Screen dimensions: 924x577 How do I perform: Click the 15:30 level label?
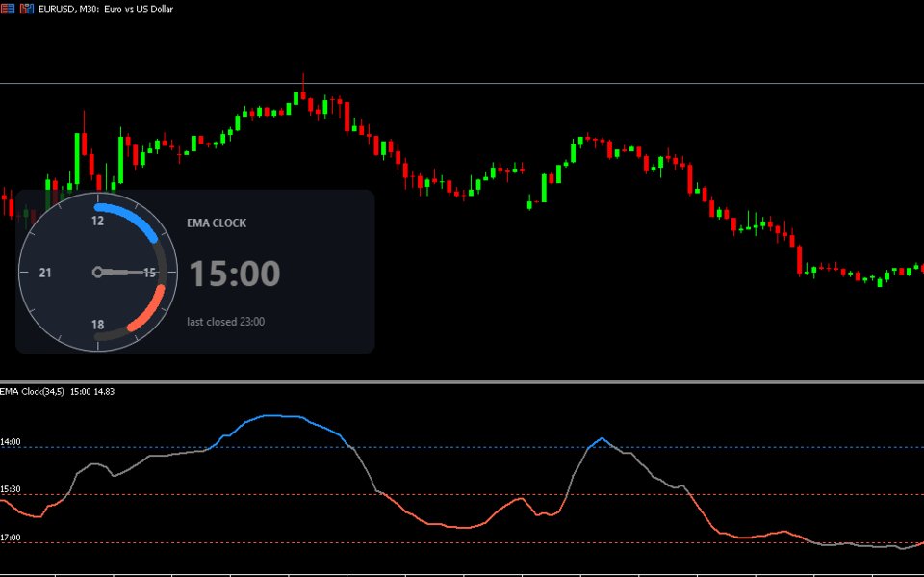tap(11, 489)
